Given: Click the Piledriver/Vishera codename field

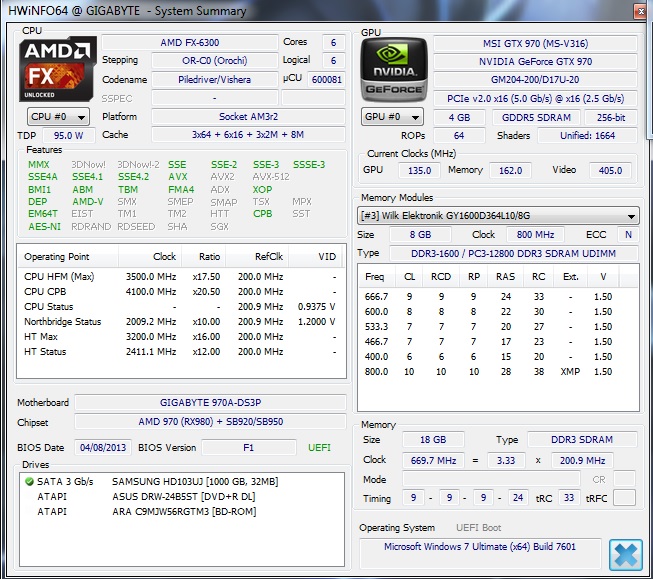Looking at the screenshot, I should pos(214,80).
